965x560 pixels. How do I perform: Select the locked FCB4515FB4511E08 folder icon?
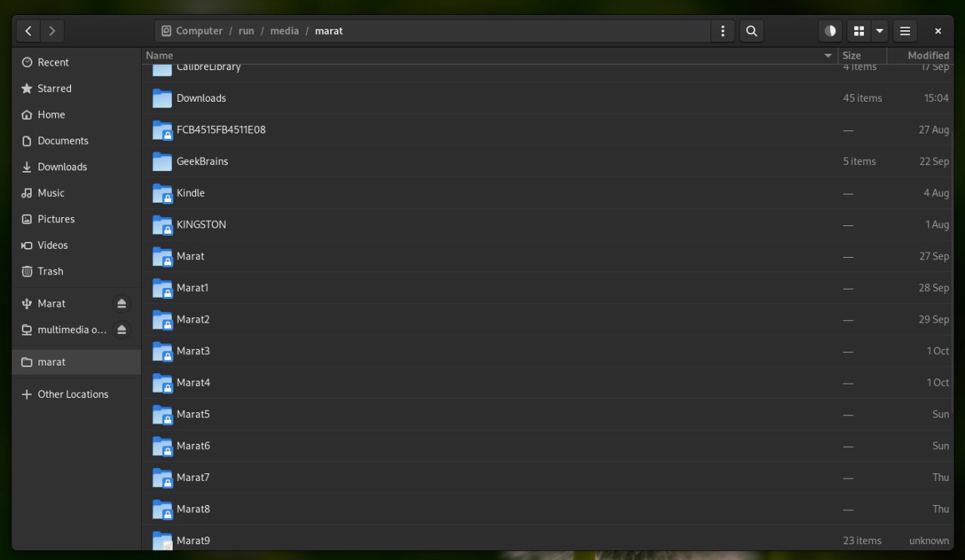point(162,130)
